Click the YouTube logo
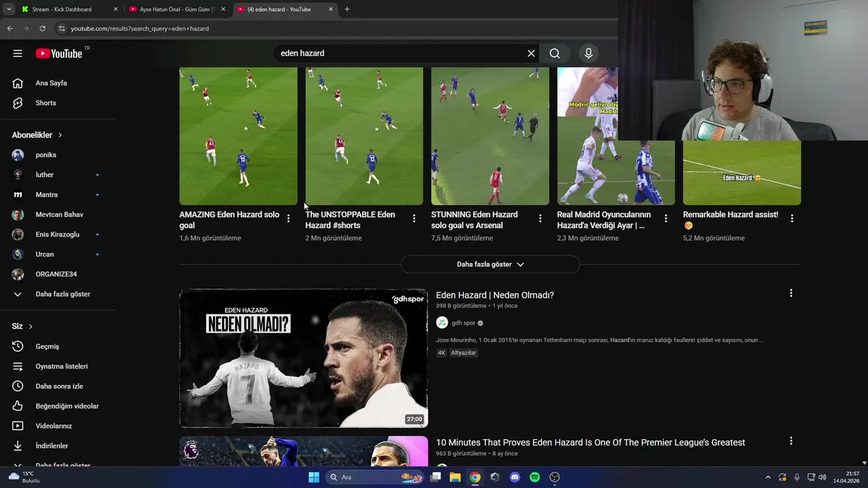Image resolution: width=868 pixels, height=488 pixels. coord(59,54)
